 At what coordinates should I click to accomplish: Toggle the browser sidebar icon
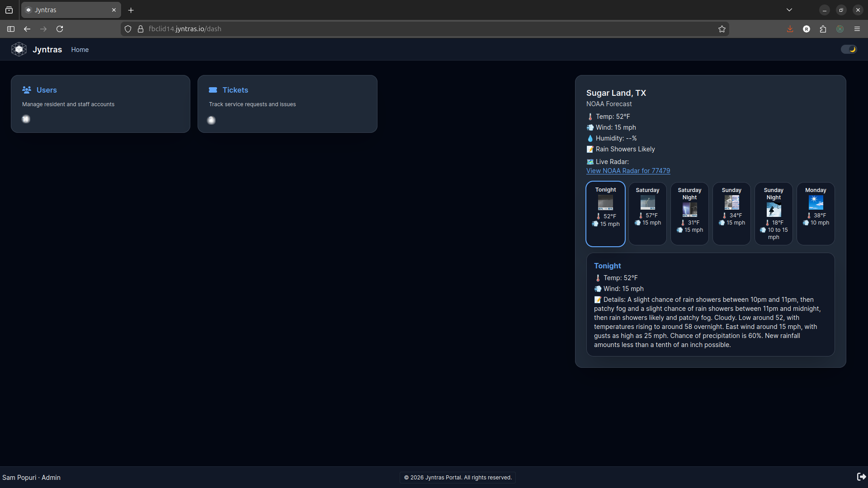tap(11, 29)
